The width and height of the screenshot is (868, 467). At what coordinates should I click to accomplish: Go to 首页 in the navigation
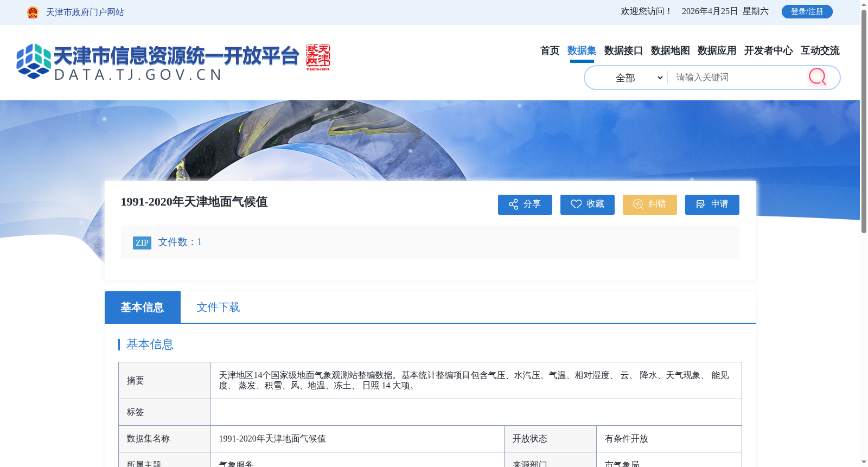550,50
